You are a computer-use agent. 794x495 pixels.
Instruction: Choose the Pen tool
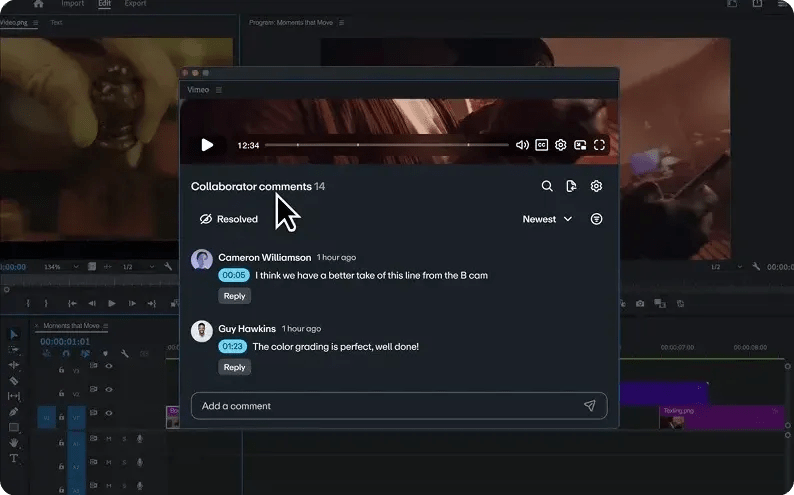pos(14,412)
